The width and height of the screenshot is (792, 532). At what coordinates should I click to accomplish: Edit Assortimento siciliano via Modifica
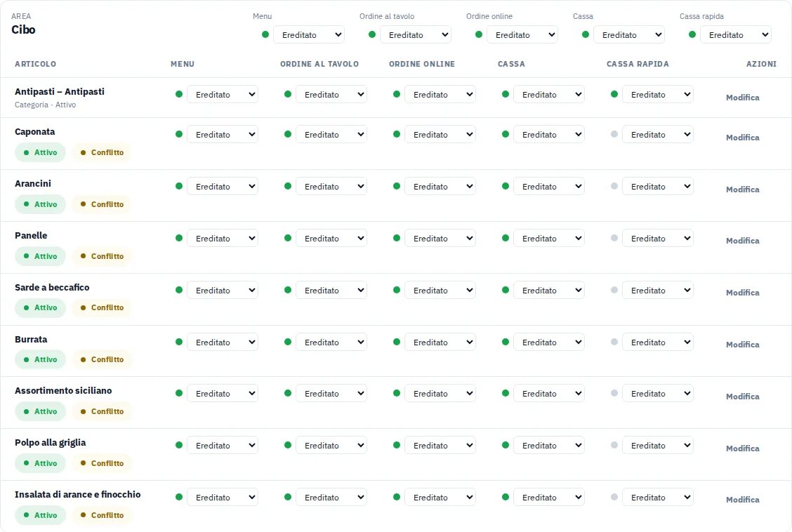point(743,397)
